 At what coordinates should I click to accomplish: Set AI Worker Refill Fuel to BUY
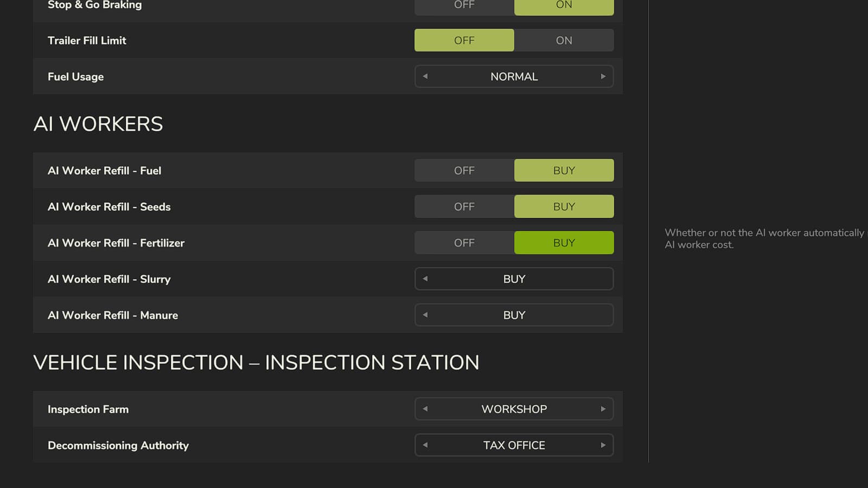tap(564, 170)
